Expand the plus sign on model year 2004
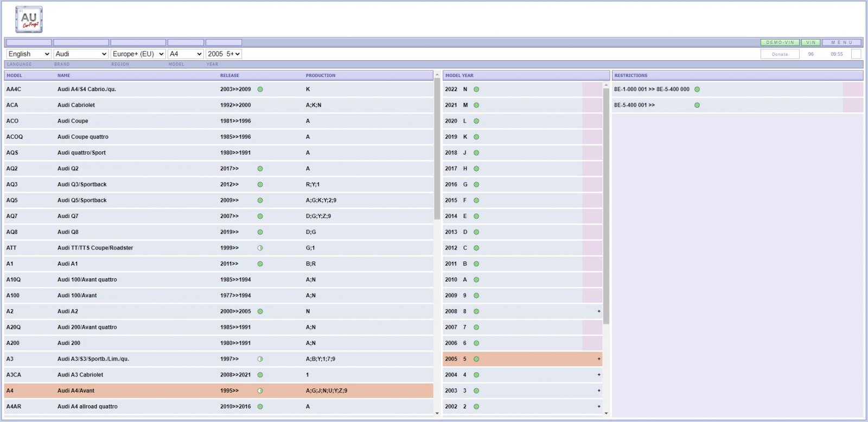Image resolution: width=868 pixels, height=422 pixels. coord(599,375)
